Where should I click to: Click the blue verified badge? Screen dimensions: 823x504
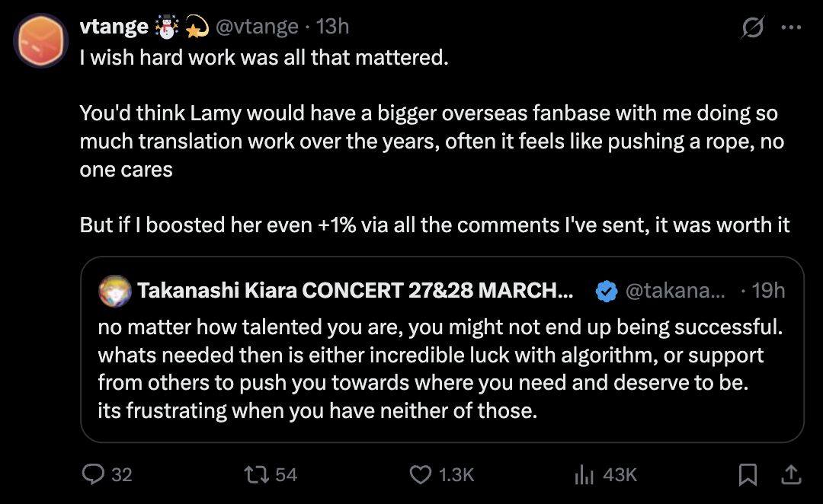click(607, 291)
